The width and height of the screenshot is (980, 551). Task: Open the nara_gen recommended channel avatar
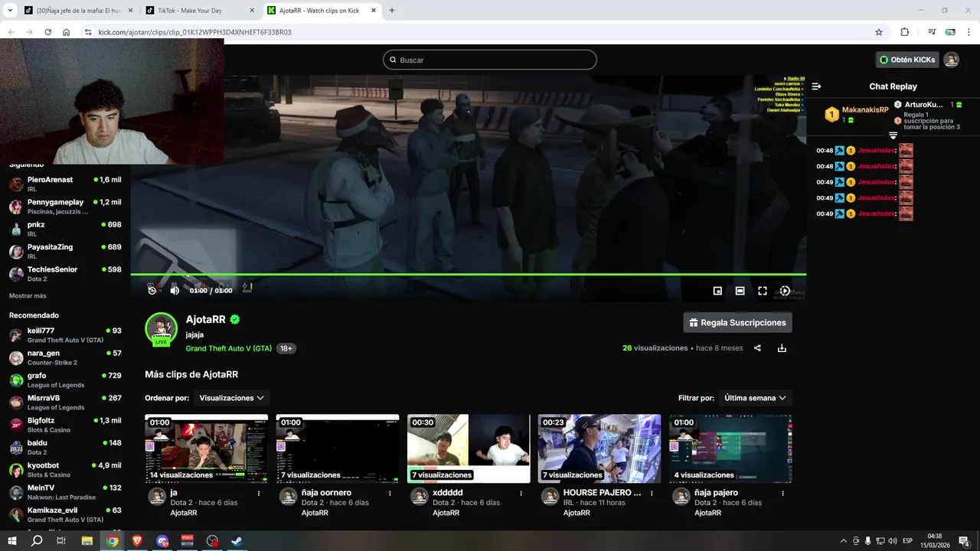pyautogui.click(x=15, y=357)
